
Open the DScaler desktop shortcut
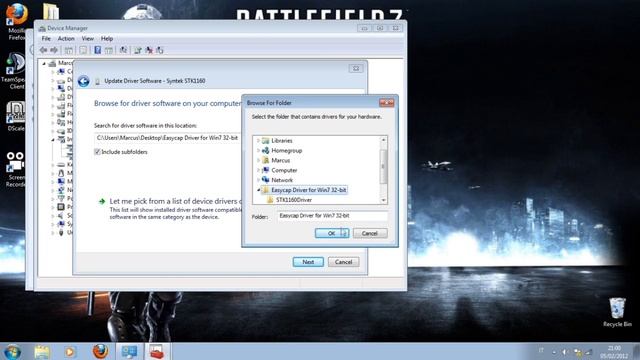(16, 116)
